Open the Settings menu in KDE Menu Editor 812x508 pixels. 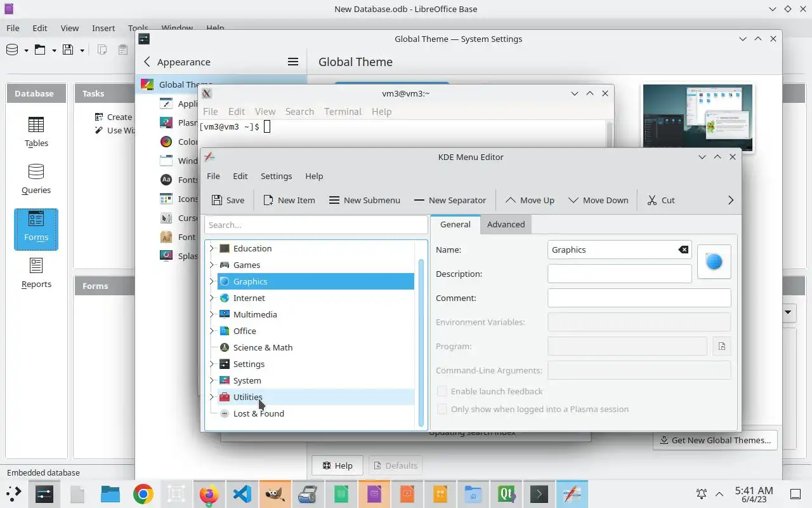(x=276, y=176)
